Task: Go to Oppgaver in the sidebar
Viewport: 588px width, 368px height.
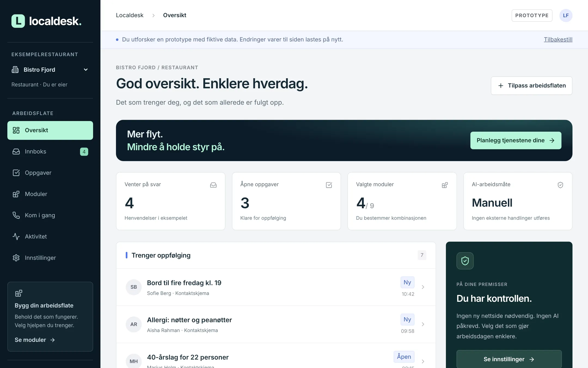Action: tap(50, 173)
